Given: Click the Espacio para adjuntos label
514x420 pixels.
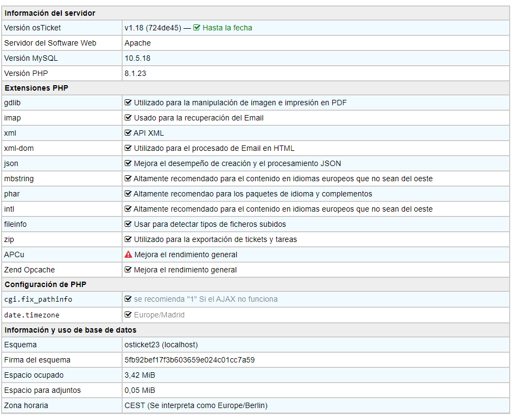Looking at the screenshot, I should click(42, 391).
